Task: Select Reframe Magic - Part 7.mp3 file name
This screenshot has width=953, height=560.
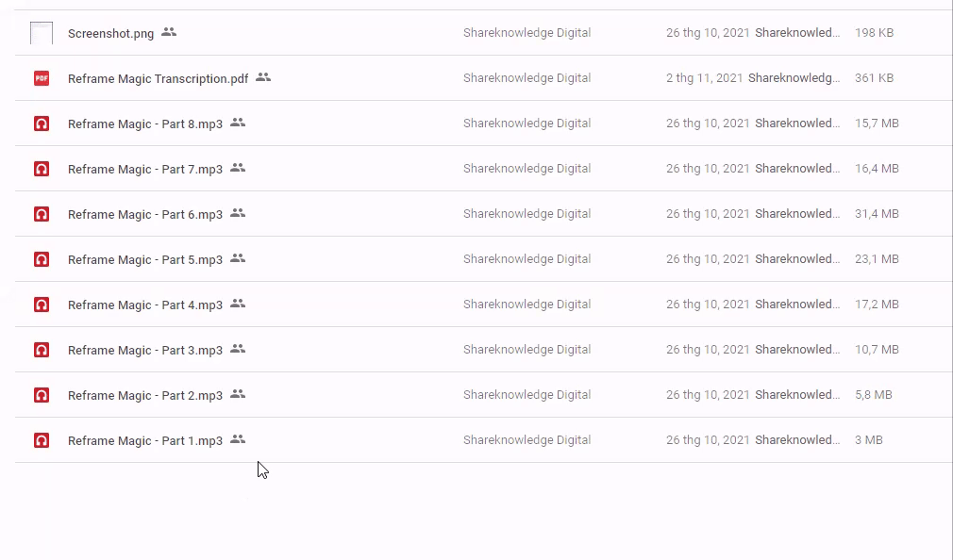Action: pos(145,170)
